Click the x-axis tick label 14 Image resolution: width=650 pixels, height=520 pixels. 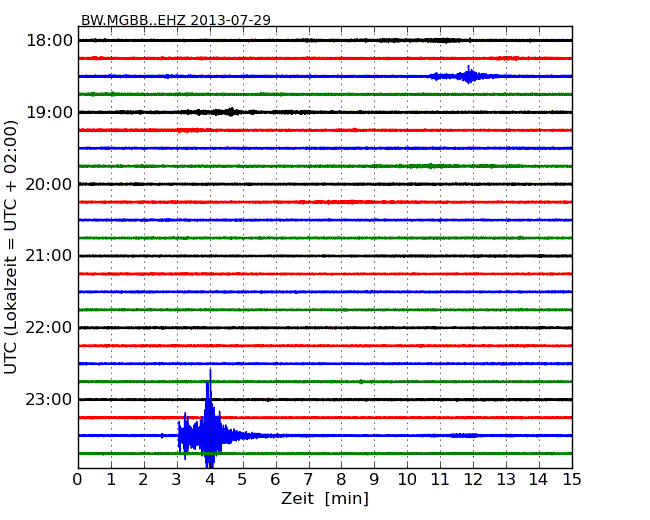pyautogui.click(x=539, y=479)
